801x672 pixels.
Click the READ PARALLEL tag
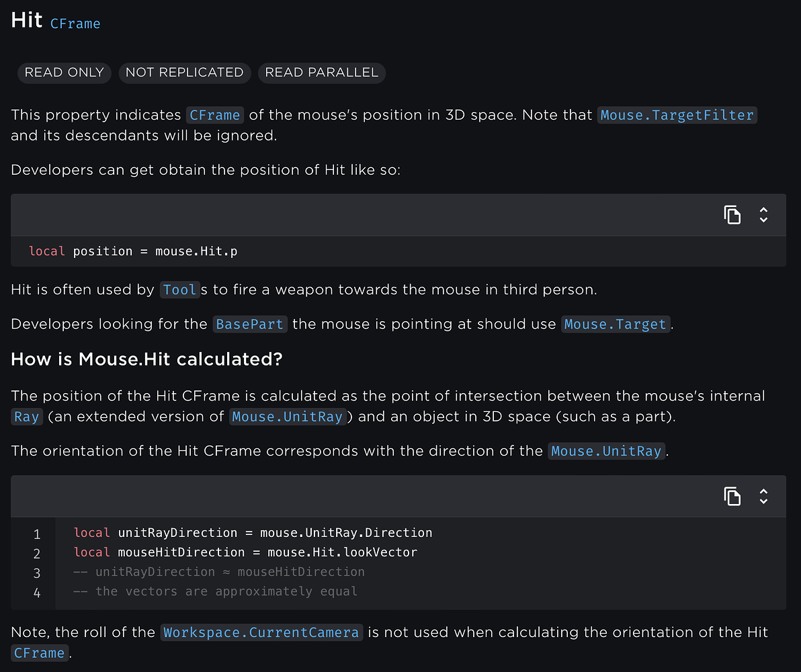[322, 73]
